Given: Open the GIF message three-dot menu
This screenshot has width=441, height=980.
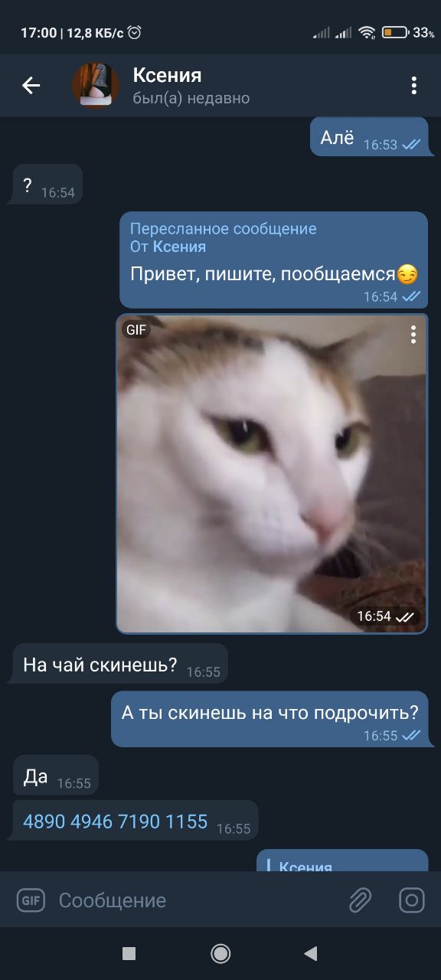Looking at the screenshot, I should (x=413, y=335).
